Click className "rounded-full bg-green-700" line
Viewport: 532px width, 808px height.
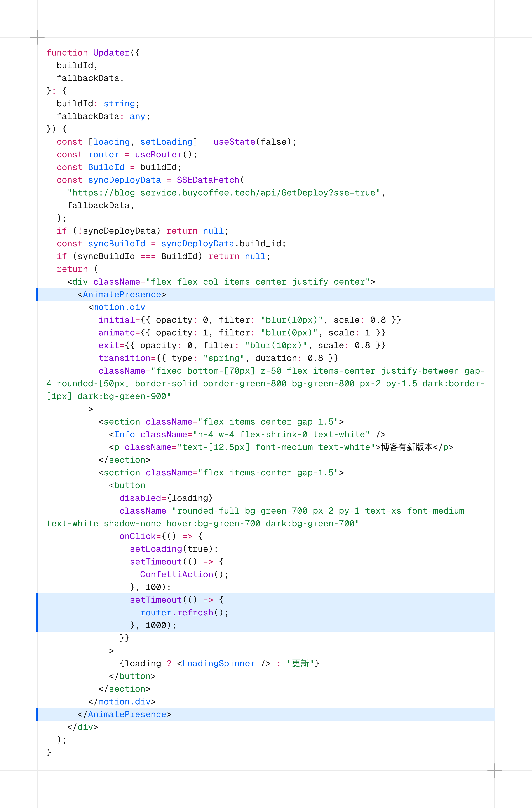tap(255, 517)
